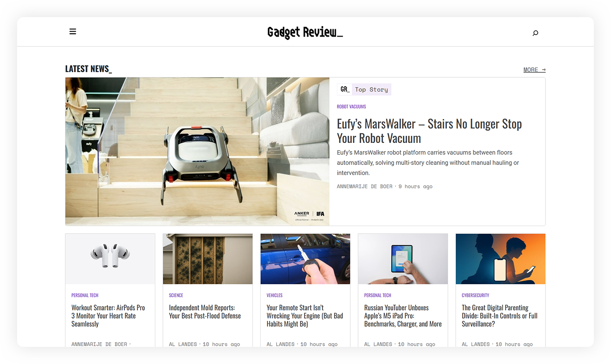Click the AirPods Pro thumbnail image
611x364 pixels.
pos(110,259)
